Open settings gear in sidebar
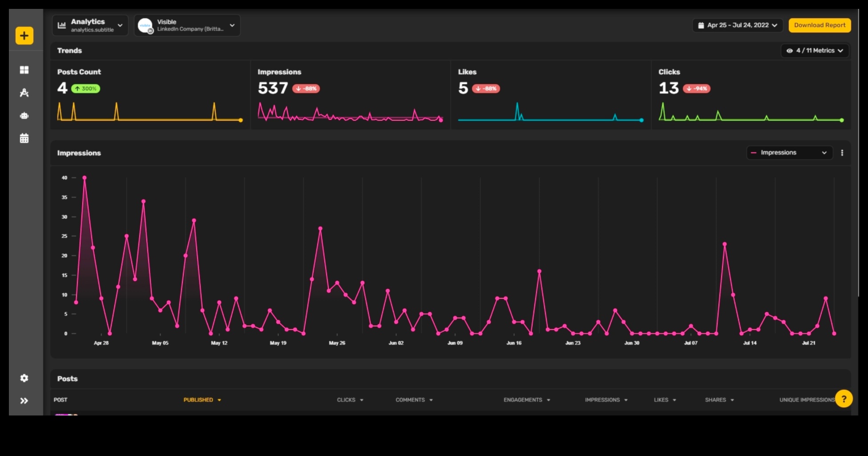Image resolution: width=868 pixels, height=456 pixels. point(24,378)
